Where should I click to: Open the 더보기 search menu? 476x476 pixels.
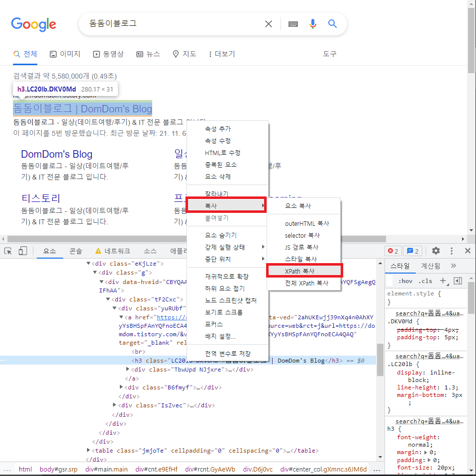point(222,54)
